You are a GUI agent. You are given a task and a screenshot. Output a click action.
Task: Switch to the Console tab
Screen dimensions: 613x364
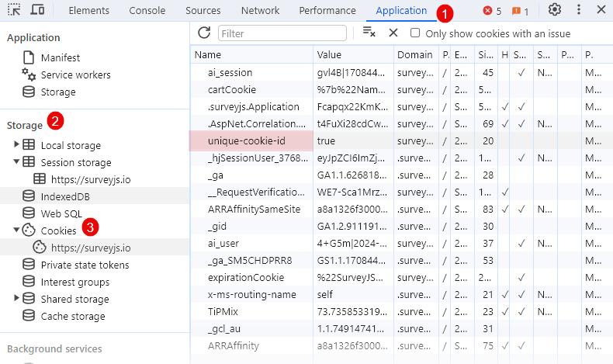point(147,11)
